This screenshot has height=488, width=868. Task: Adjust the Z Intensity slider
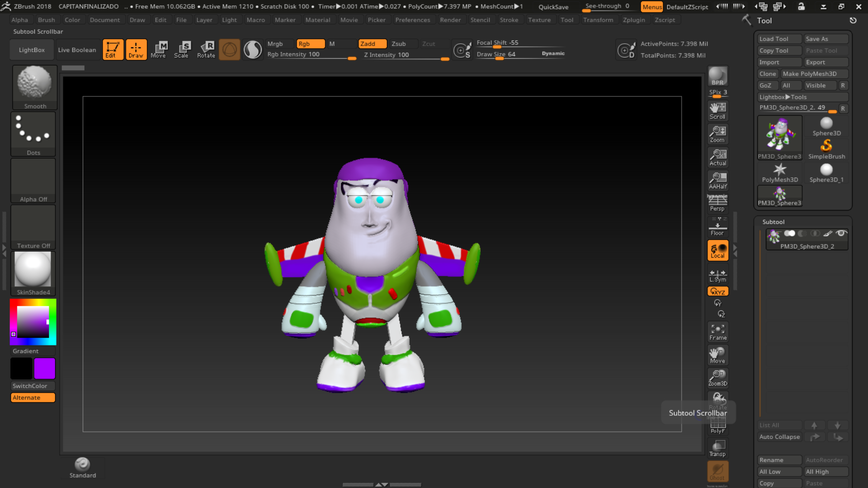[406, 55]
